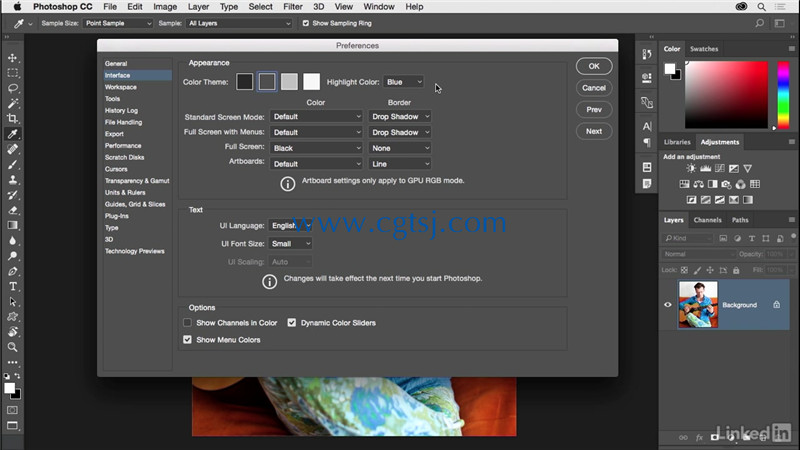Select the Gradient tool
Viewport: 800px width, 450px height.
click(12, 226)
